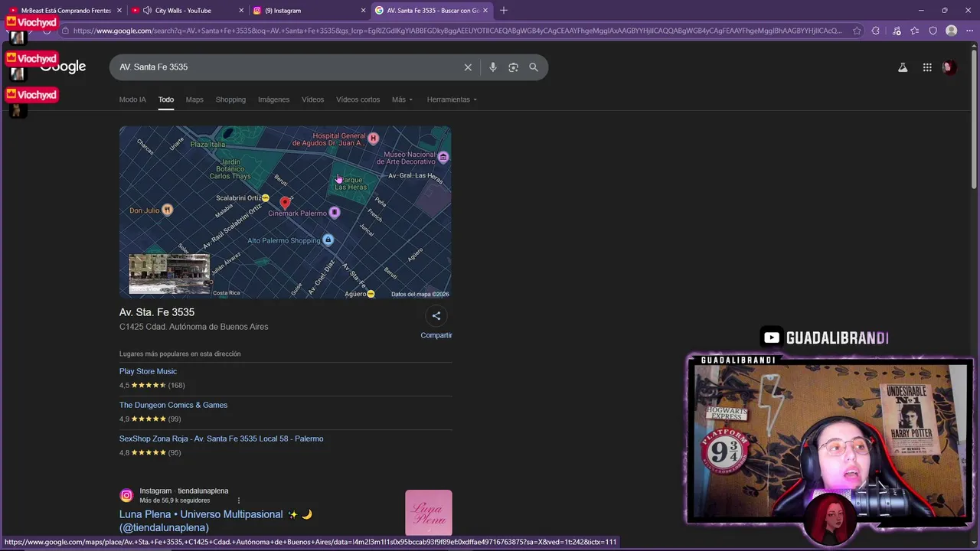The height and width of the screenshot is (551, 980).
Task: Open the Google apps grid
Action: point(927,67)
